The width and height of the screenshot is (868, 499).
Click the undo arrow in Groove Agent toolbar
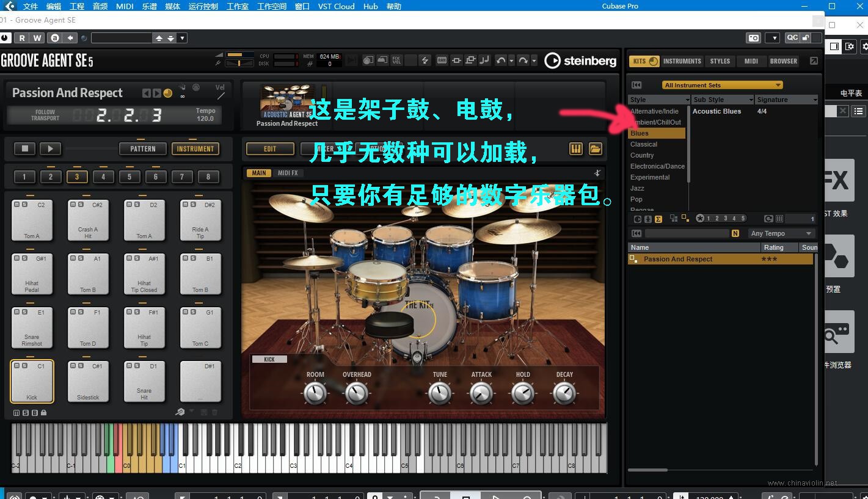[501, 60]
